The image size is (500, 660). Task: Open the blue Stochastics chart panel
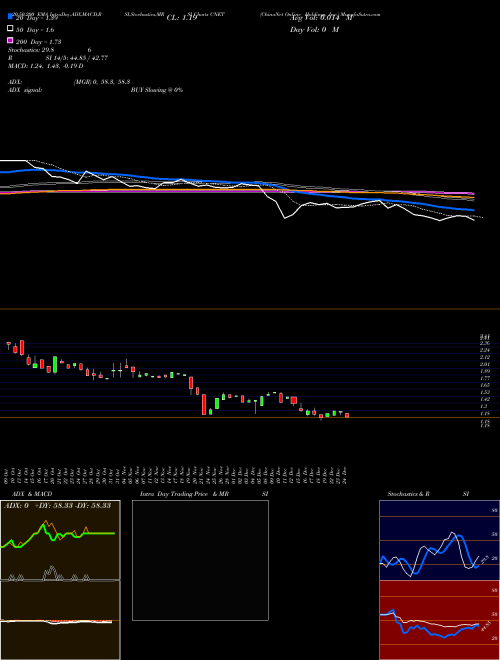[x=439, y=540]
